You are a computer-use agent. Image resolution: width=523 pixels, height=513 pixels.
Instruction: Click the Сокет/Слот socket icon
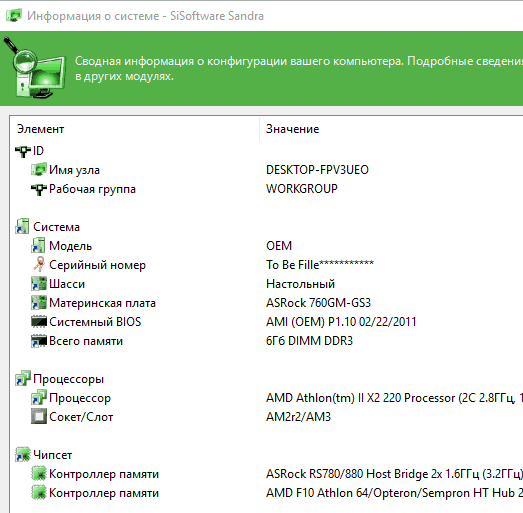39,416
